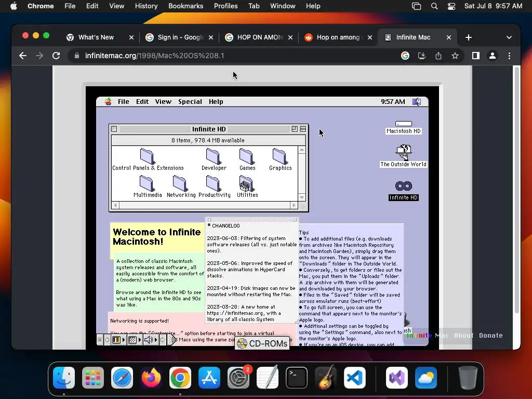
Task: Go back to the previous page
Action: [23, 56]
